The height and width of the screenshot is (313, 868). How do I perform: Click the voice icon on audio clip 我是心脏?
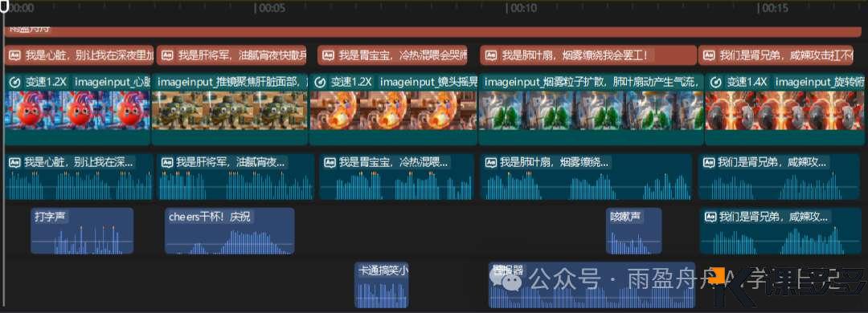click(x=15, y=163)
